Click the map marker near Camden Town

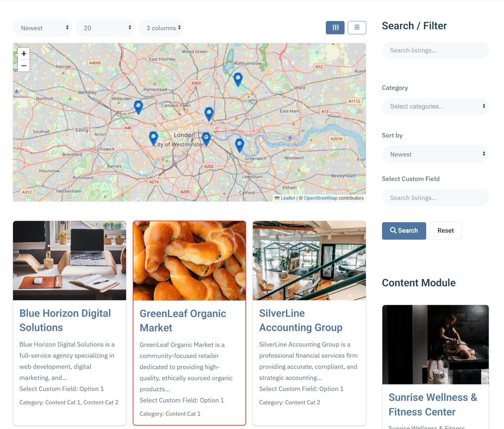209,114
